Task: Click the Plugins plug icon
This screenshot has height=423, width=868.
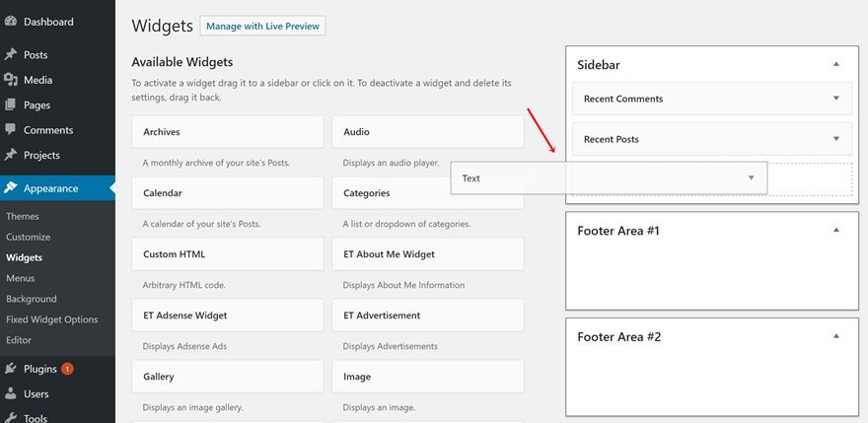Action: pos(11,369)
